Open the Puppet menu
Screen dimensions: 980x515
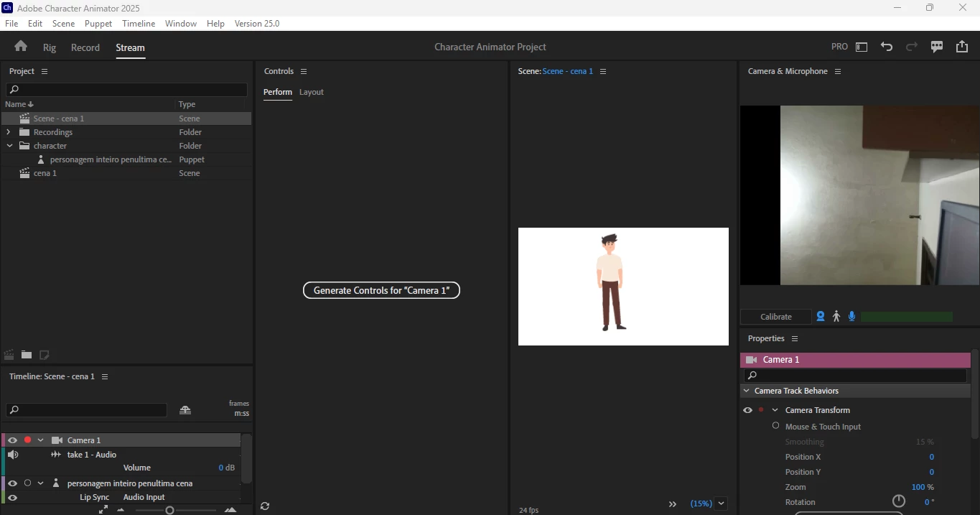[x=98, y=23]
